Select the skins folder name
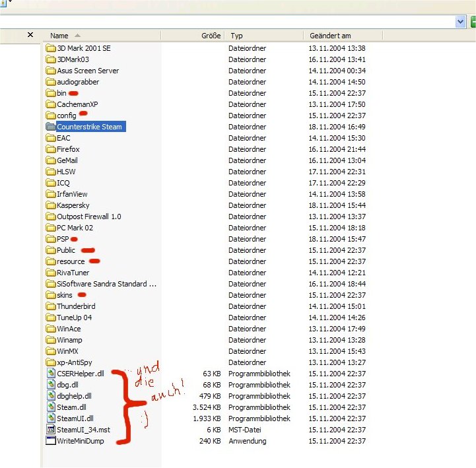Screen dimensions: 476x468 (x=65, y=295)
